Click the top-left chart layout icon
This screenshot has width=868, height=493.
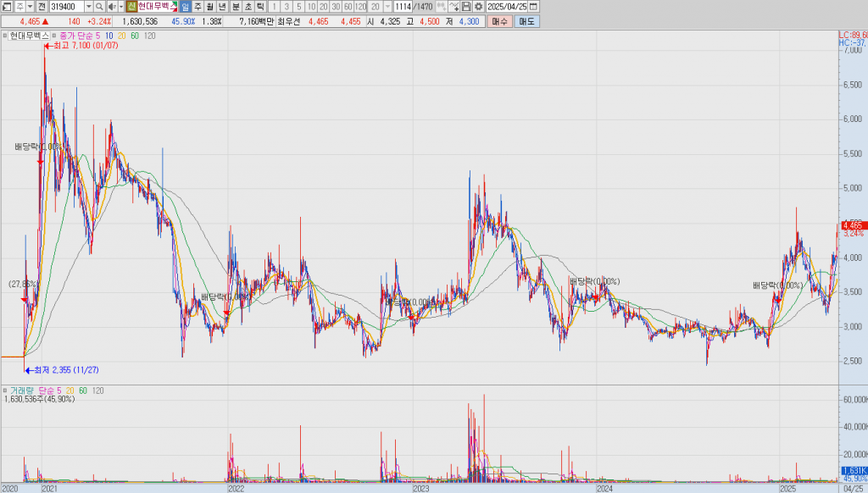coord(6,6)
